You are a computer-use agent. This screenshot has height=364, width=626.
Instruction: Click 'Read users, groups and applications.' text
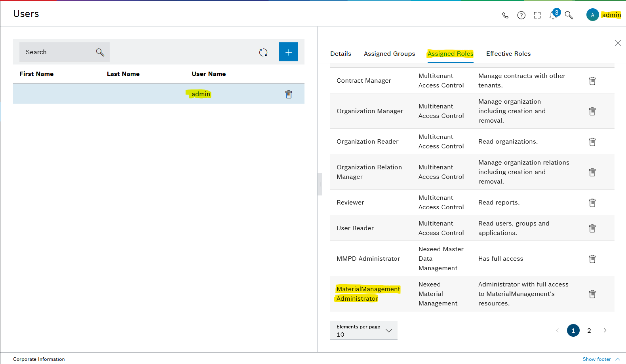point(514,228)
